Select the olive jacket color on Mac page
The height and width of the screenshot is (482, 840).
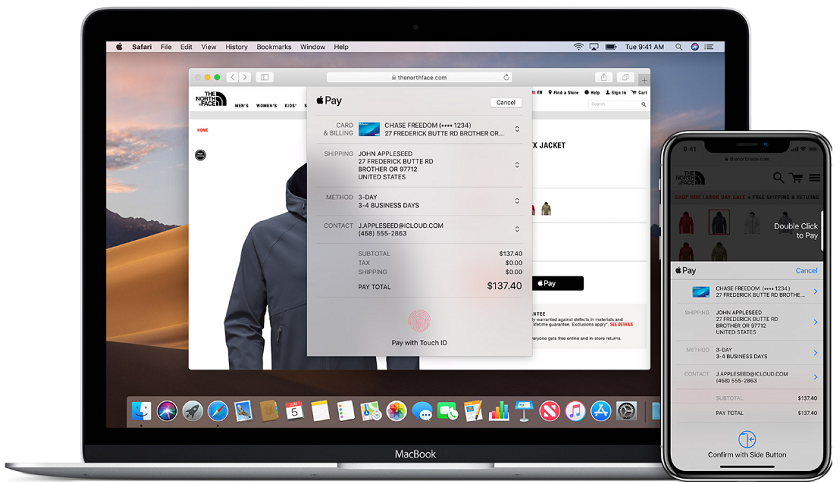tap(546, 208)
